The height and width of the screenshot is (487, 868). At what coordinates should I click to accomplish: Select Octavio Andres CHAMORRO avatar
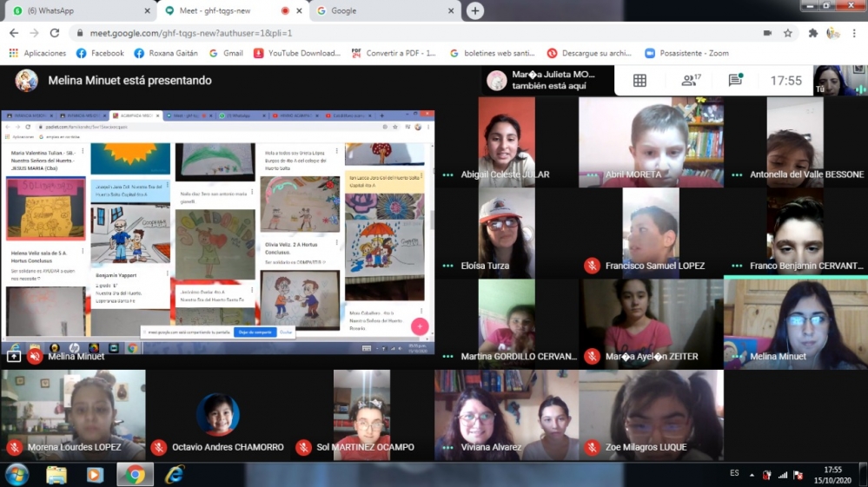tap(217, 414)
